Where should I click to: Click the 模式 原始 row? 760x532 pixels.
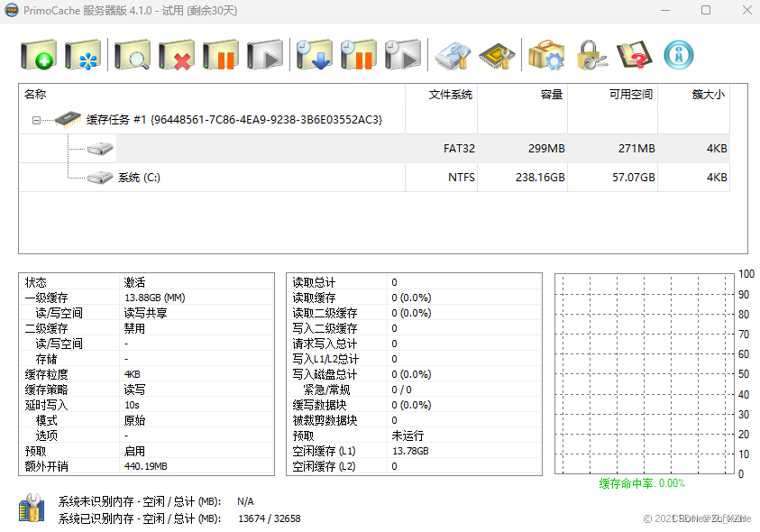(x=146, y=420)
